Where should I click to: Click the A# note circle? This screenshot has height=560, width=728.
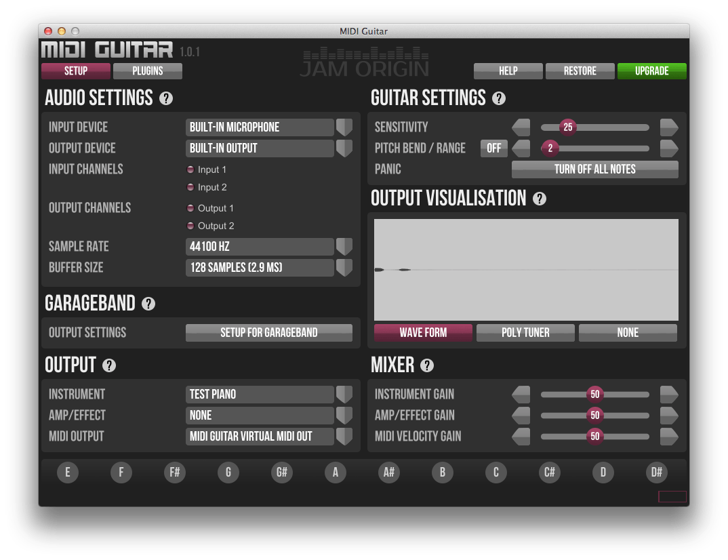(389, 473)
